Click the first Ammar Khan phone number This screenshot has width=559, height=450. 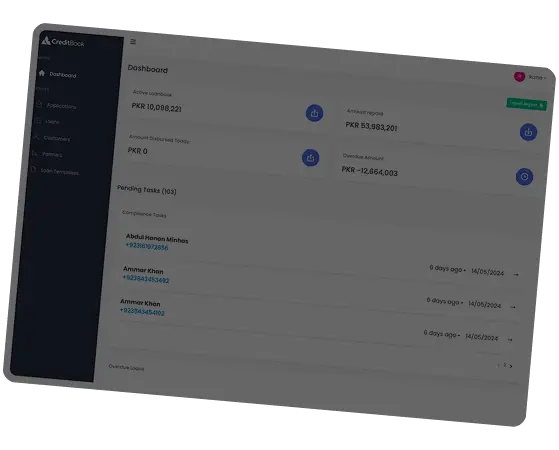click(146, 279)
